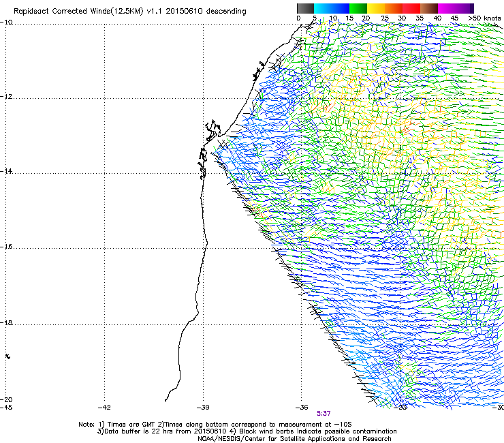Click the orange 25-30 knots legend swatch
Viewport: 504px width, 443px height.
[x=394, y=8]
